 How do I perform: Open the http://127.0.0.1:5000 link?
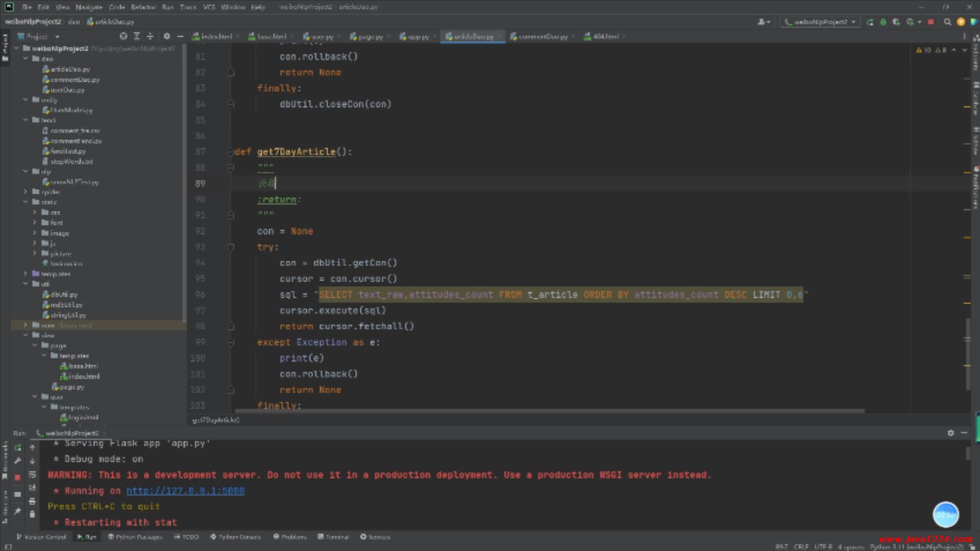[185, 491]
